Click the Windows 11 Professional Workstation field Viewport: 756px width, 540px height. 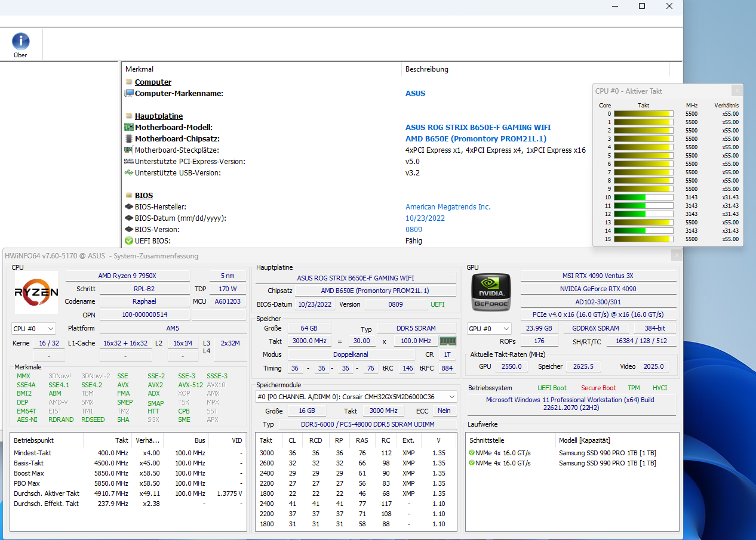pos(572,404)
